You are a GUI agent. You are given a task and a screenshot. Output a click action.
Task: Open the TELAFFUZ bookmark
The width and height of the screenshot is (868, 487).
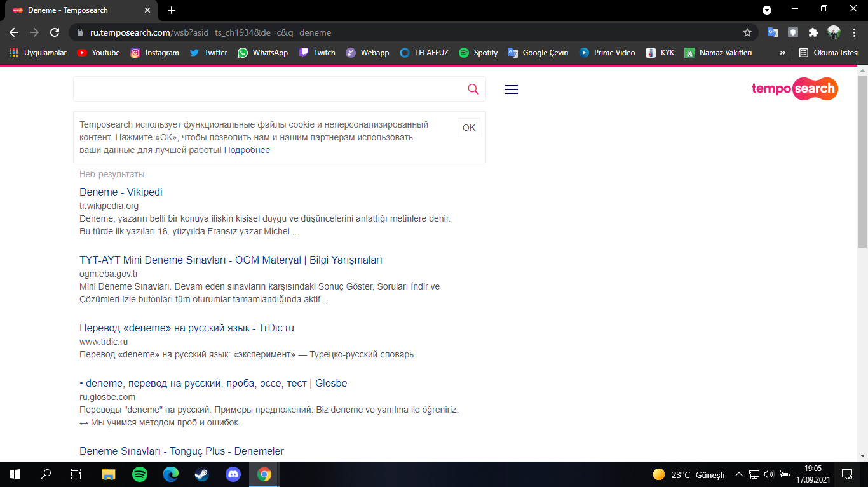424,53
